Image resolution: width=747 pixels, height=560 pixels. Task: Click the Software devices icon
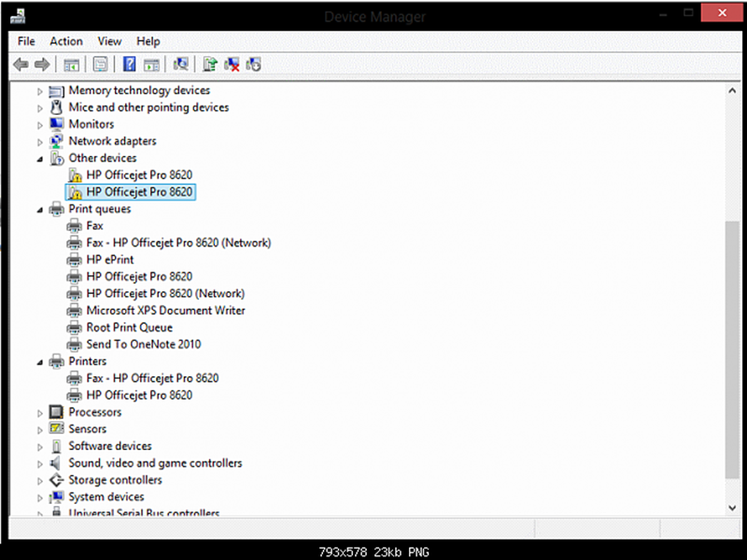click(57, 446)
